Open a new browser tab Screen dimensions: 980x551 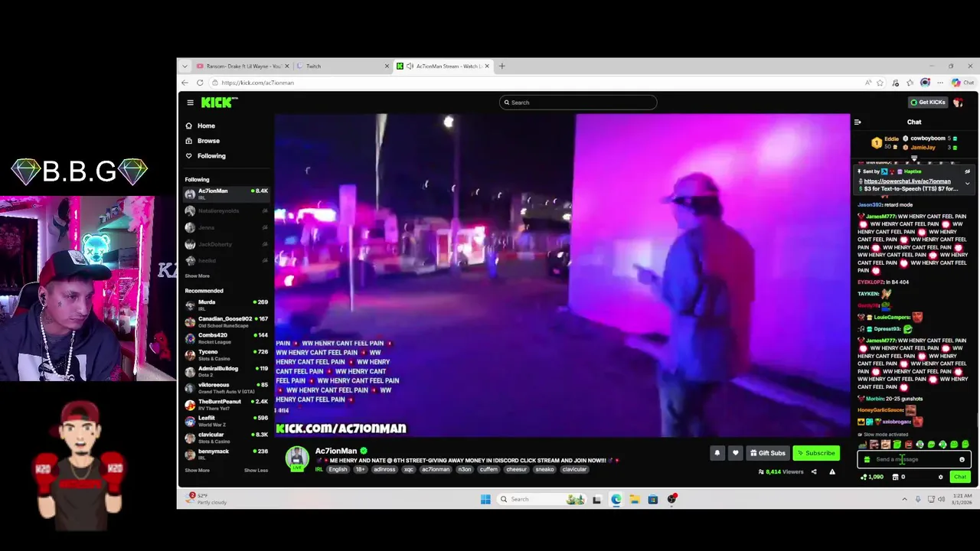(x=502, y=66)
